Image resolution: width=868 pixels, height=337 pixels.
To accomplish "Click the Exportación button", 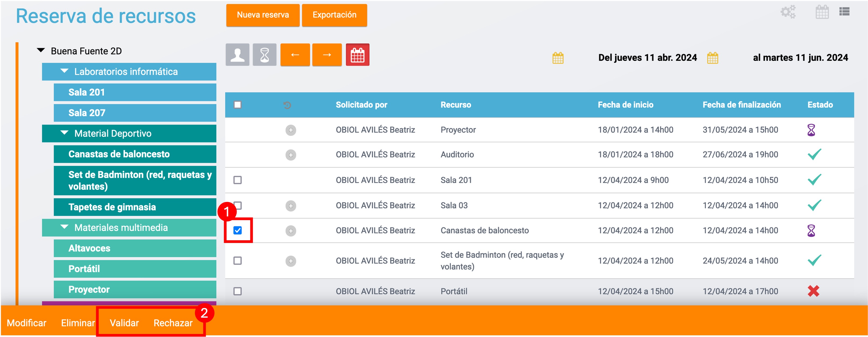I will (334, 15).
